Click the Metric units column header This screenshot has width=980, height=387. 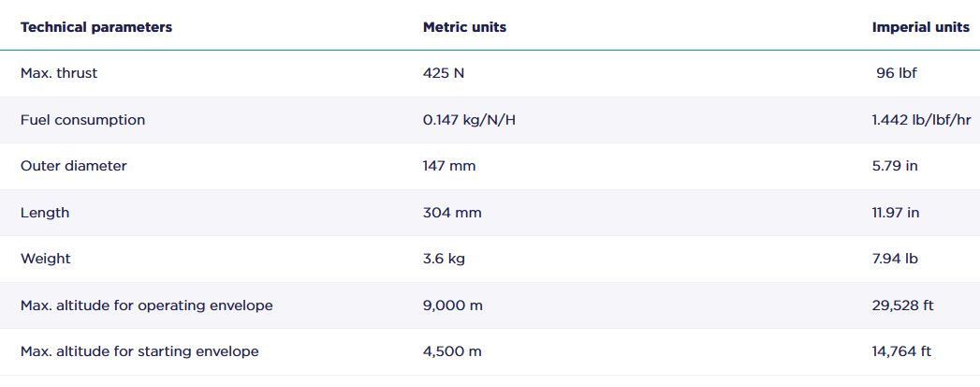tap(464, 27)
